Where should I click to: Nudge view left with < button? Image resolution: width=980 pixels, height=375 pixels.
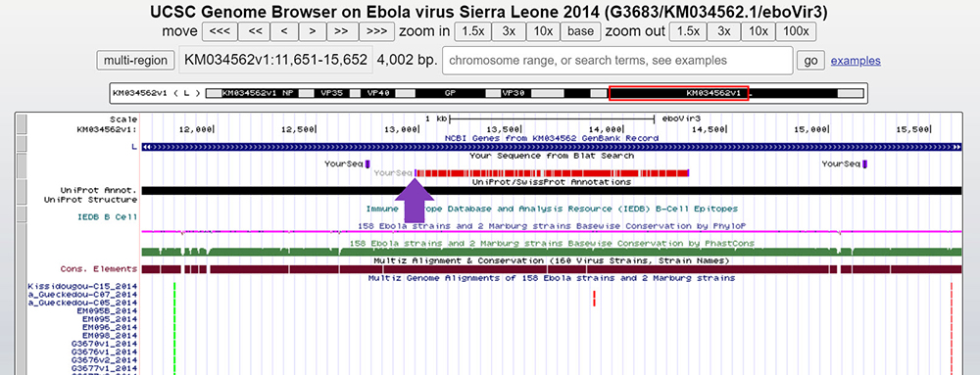(x=284, y=32)
